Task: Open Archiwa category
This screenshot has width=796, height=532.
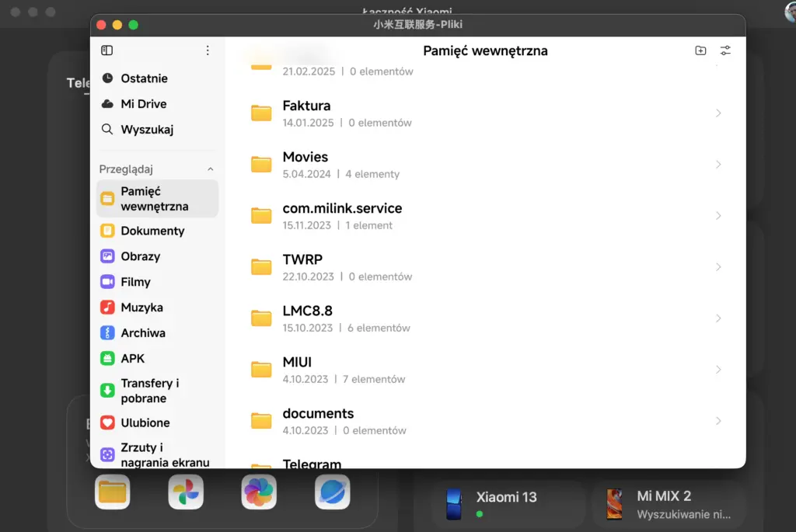Action: 143,333
